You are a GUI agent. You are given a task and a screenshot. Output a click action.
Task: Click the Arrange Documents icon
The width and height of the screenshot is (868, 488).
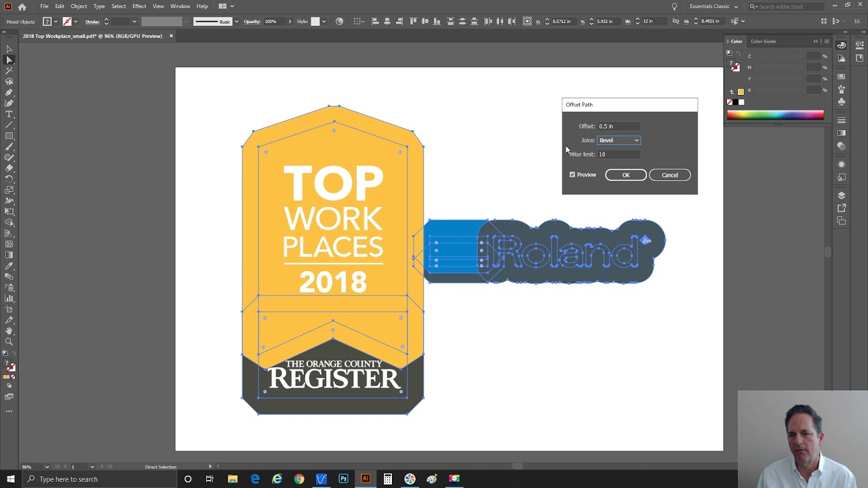click(x=222, y=6)
